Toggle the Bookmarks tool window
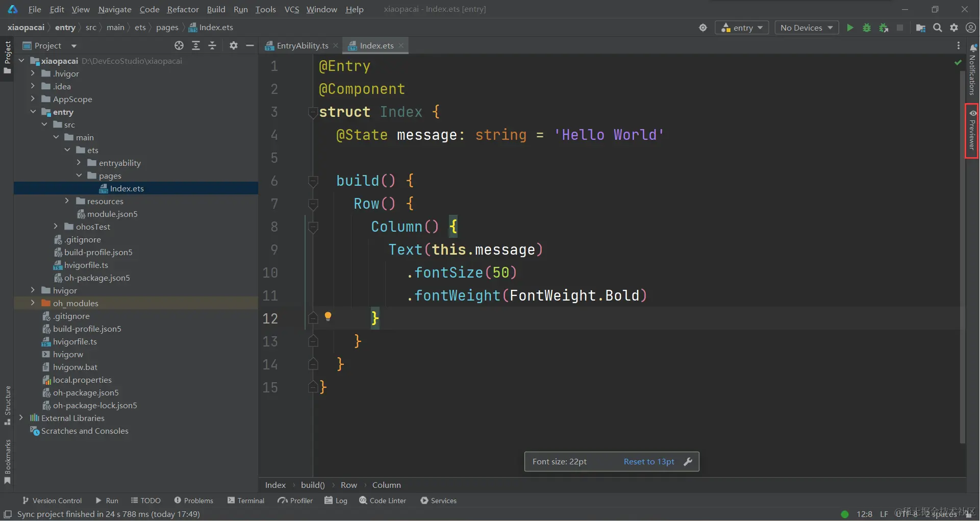 (7, 462)
